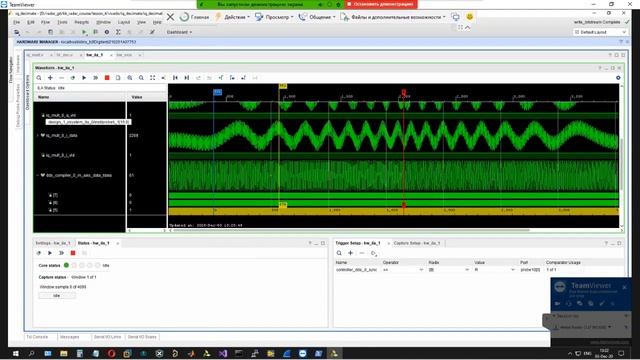640x360 pixels.
Task: Click the waveform export data page icon
Action: pyautogui.click(x=118, y=78)
